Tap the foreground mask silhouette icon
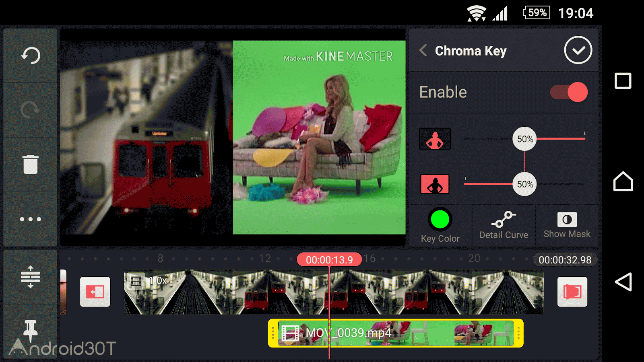This screenshot has height=362, width=644. point(435,139)
